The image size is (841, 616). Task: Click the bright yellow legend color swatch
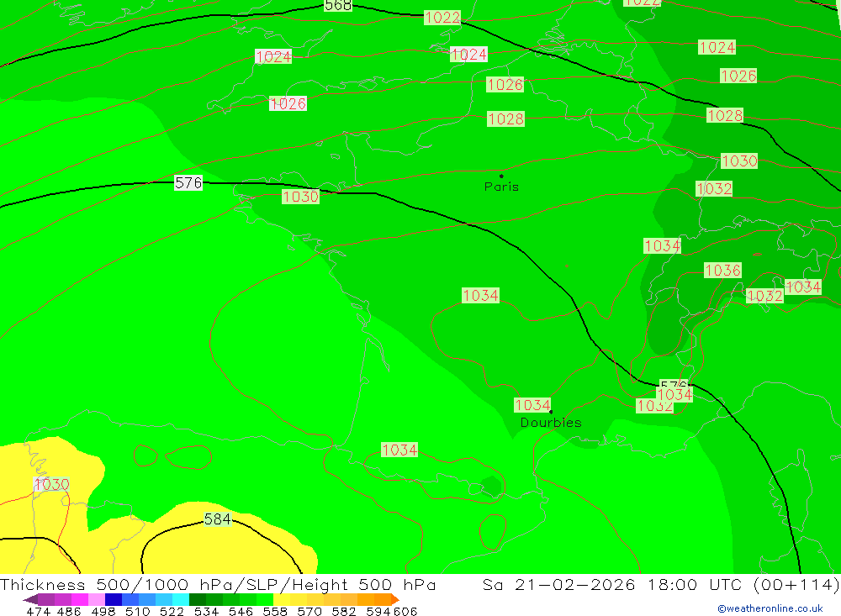(x=282, y=599)
